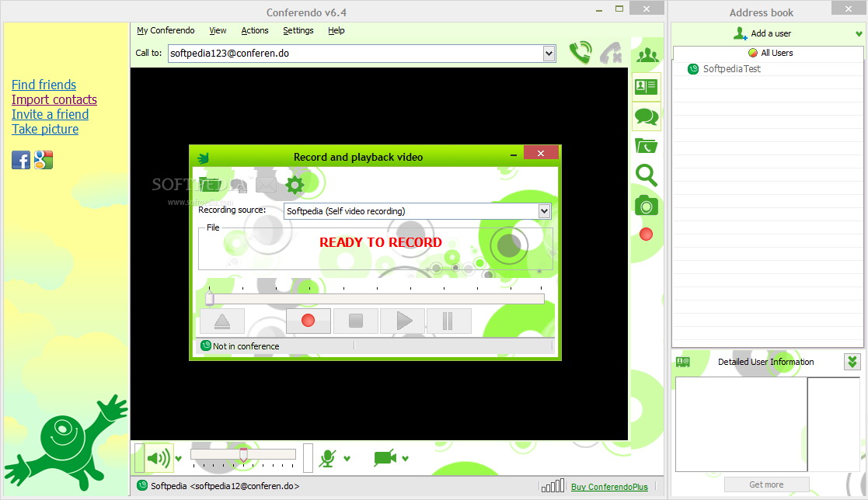Click the Get more button
Image resolution: width=868 pixels, height=500 pixels.
[767, 484]
